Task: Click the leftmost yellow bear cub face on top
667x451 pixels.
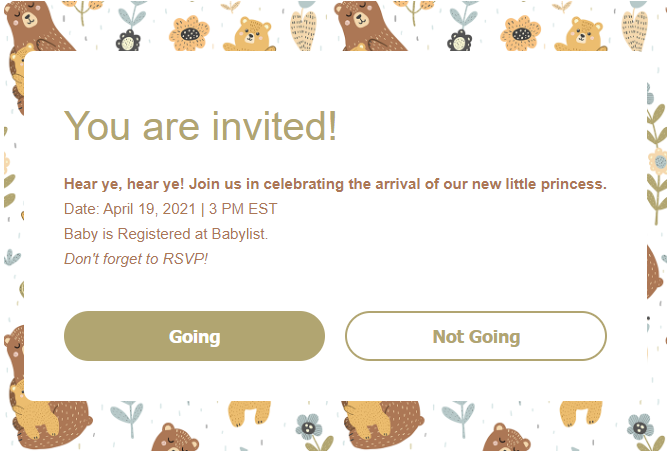Action: pos(250,34)
